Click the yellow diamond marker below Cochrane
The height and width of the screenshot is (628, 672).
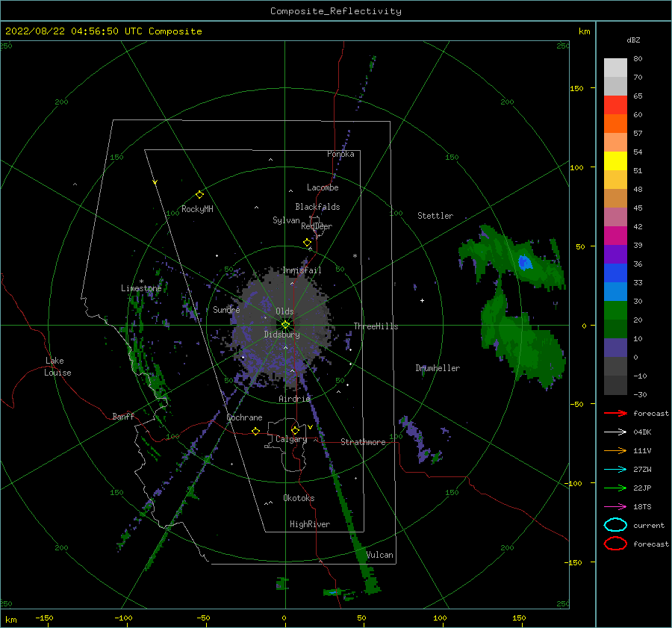pos(256,431)
